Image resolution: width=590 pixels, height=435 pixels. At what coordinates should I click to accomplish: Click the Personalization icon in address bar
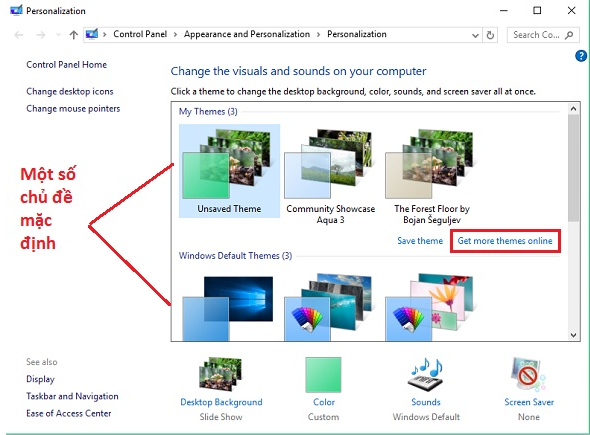(92, 34)
